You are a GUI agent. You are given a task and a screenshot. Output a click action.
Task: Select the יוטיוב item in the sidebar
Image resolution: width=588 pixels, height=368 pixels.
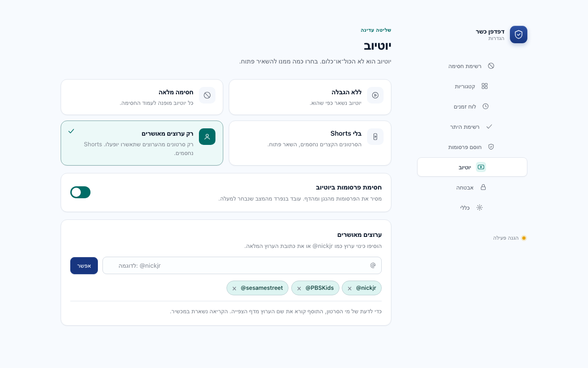coord(472,167)
